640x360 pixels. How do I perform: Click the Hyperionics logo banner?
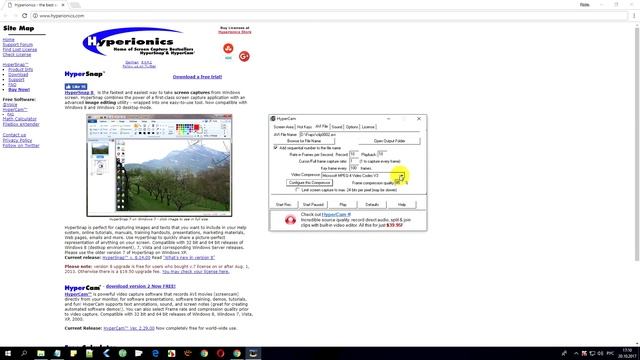coord(139,42)
